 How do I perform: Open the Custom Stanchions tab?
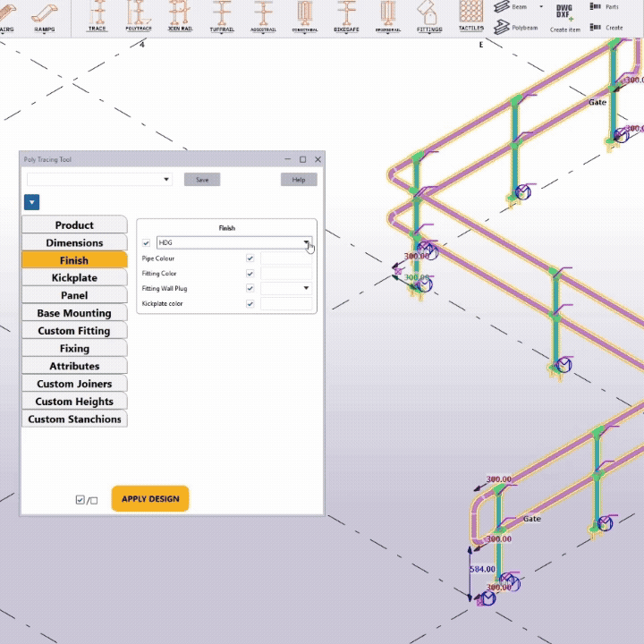74,419
